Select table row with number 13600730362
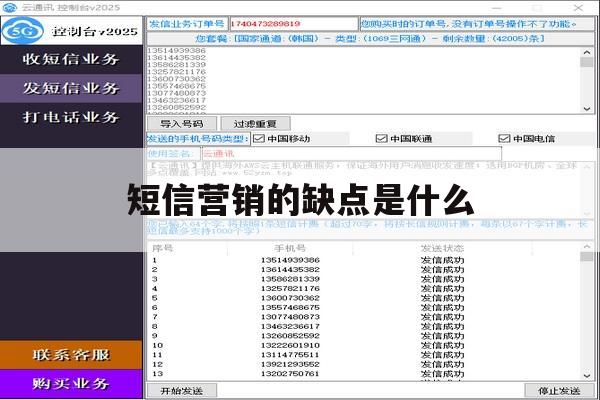The image size is (600, 400). [364, 298]
